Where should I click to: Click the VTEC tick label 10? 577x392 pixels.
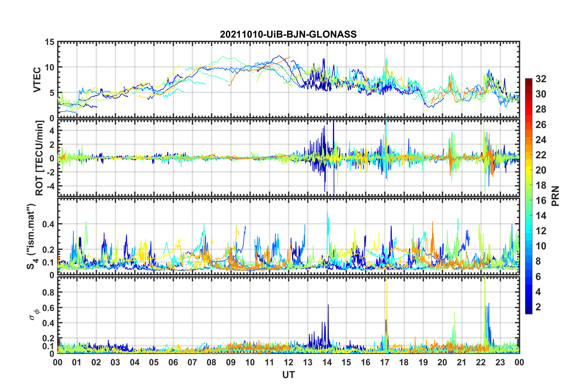[49, 67]
